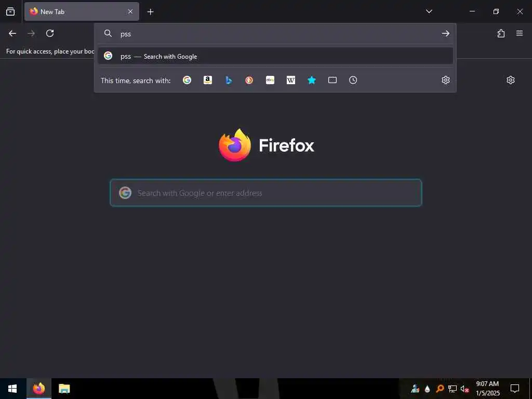Screen dimensions: 532x399
Task: Click the Firefox taskbar icon
Action: pos(39,389)
